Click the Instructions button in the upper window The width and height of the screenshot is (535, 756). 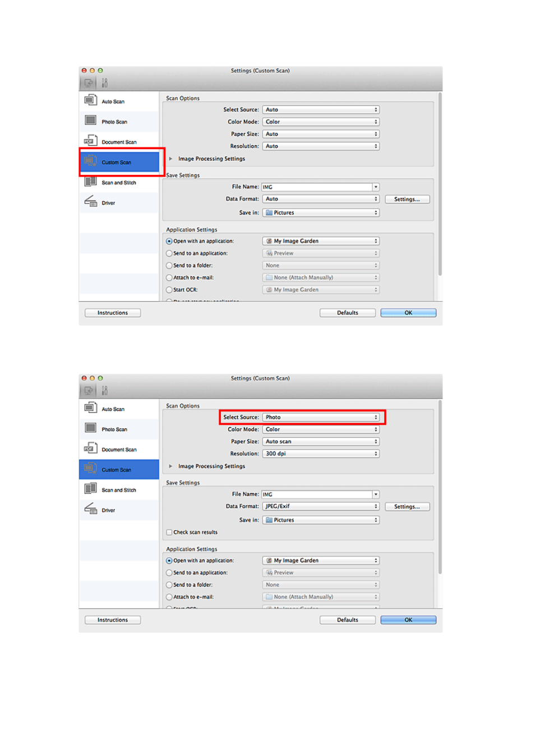click(x=113, y=313)
